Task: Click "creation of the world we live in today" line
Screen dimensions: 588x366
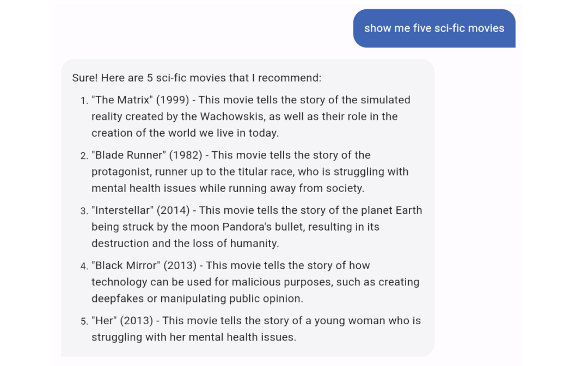Action: (185, 133)
